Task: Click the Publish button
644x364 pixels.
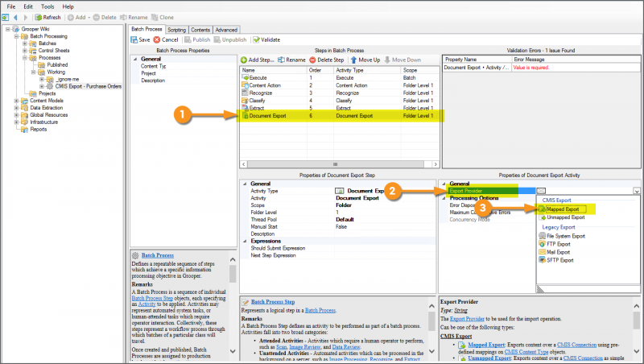Action: click(197, 39)
